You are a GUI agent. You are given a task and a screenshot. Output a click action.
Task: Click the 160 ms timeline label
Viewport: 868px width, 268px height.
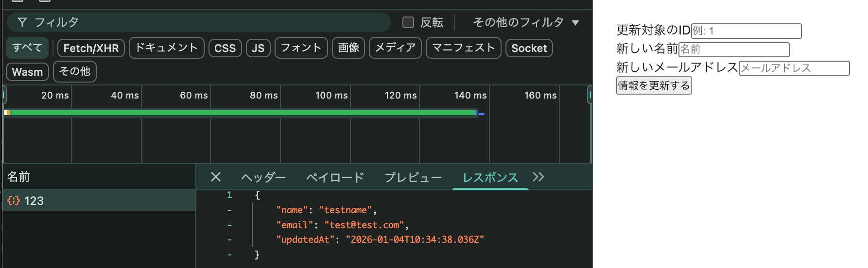point(540,96)
